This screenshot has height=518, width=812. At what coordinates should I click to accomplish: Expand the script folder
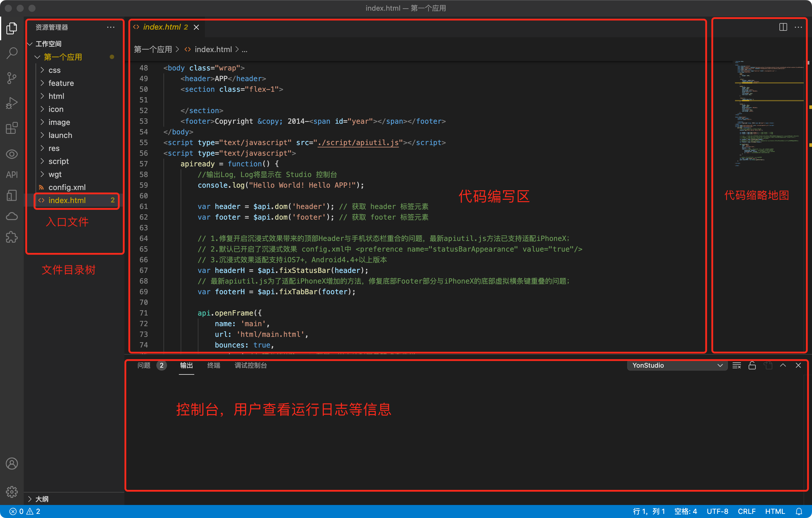(59, 161)
